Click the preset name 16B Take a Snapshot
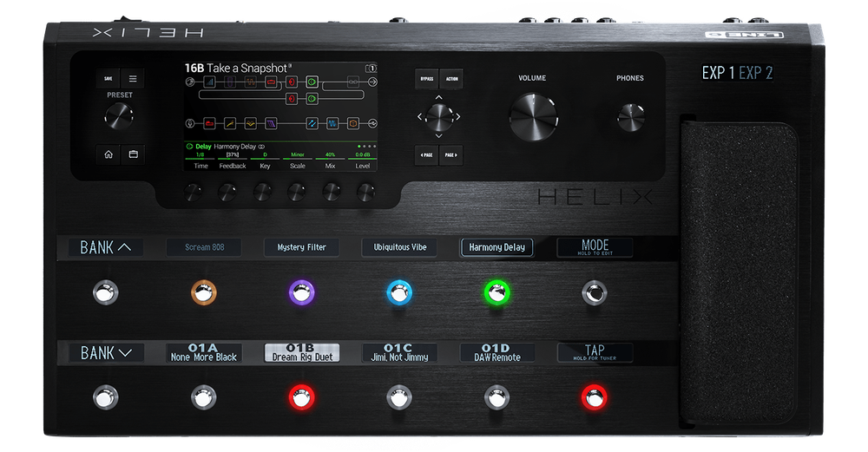868x452 pixels. 236,68
